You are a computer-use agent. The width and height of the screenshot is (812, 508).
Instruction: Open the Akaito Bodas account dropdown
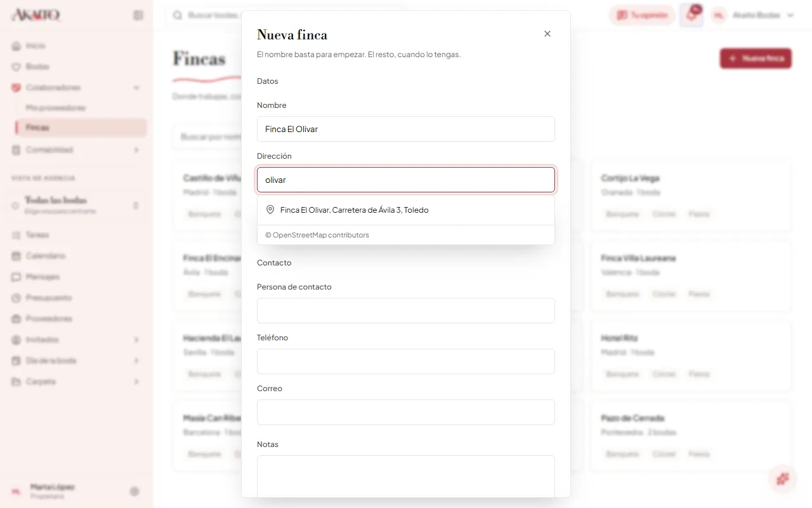tap(753, 15)
